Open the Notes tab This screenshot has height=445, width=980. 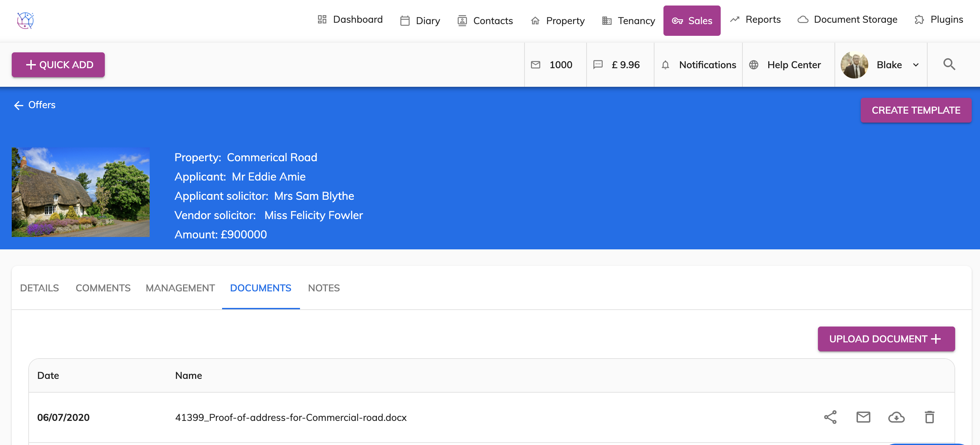pyautogui.click(x=323, y=288)
